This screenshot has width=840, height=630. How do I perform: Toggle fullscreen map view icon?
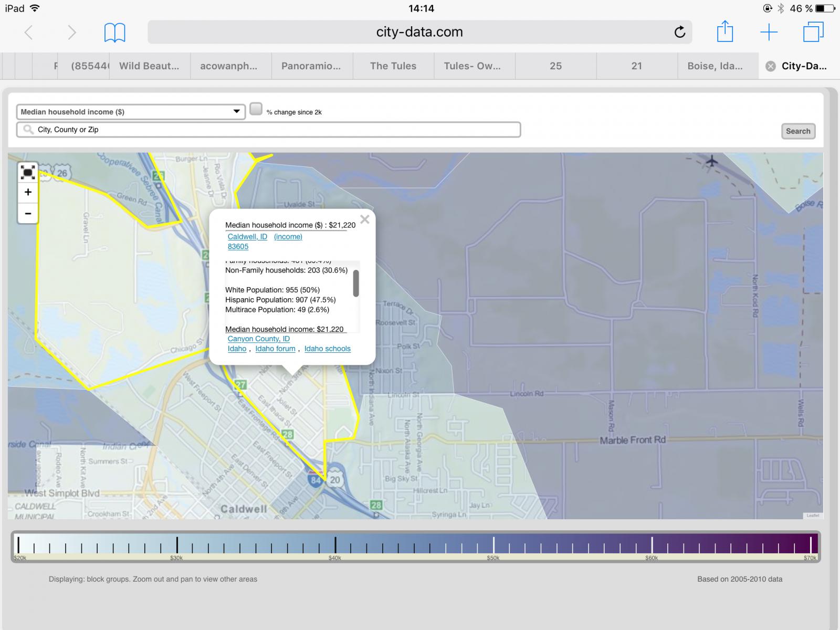click(x=28, y=172)
